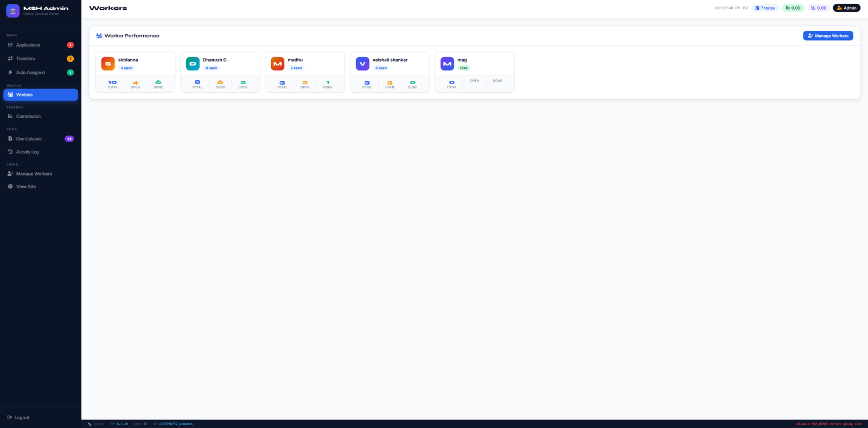Viewport: 868px width, 428px height.
Task: Click the 'Worker Performance' heading text
Action: coord(132,36)
